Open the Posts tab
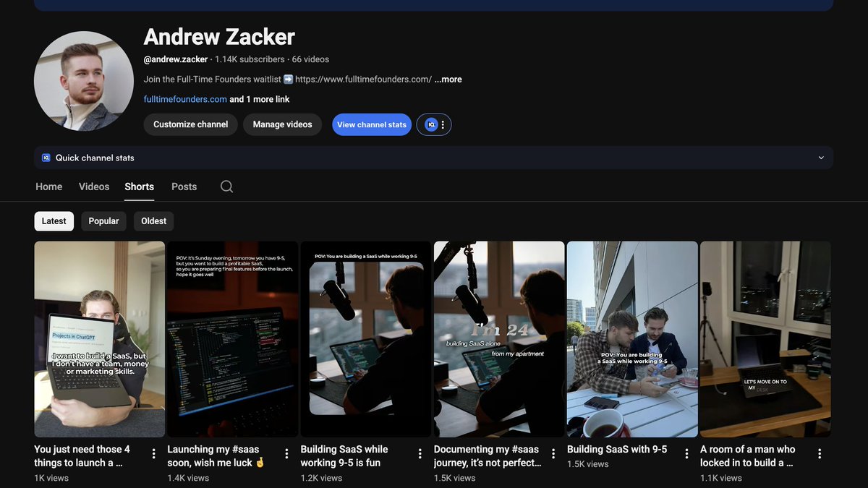868x488 pixels. [x=184, y=187]
